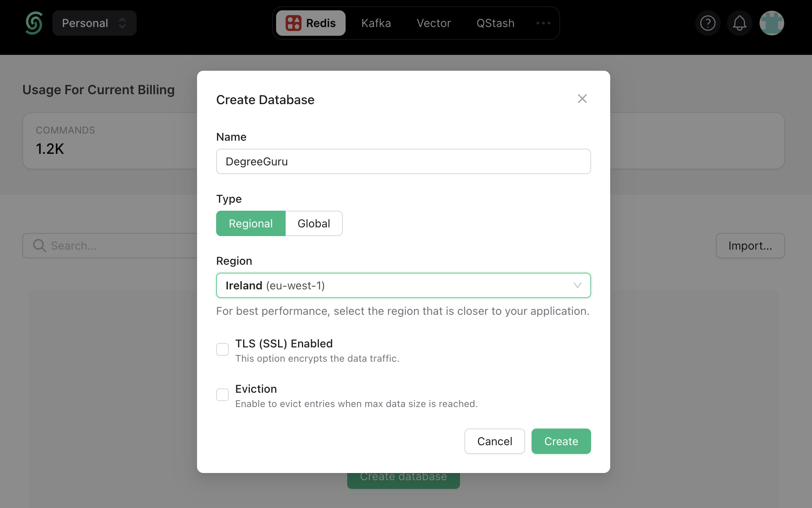Click the Region dropdown chevron arrow
Image resolution: width=812 pixels, height=508 pixels.
577,285
